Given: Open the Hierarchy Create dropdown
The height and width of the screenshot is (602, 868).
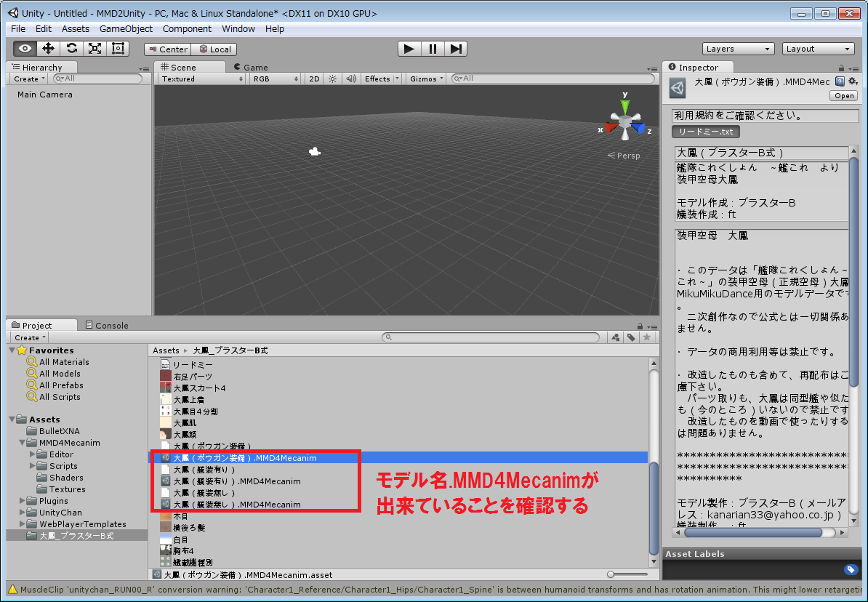Looking at the screenshot, I should click(30, 79).
